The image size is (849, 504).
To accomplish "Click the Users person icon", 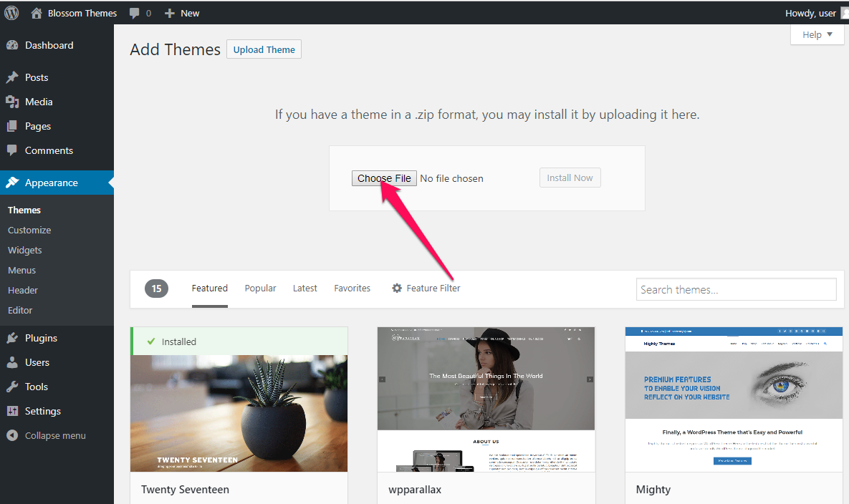I will [x=12, y=362].
